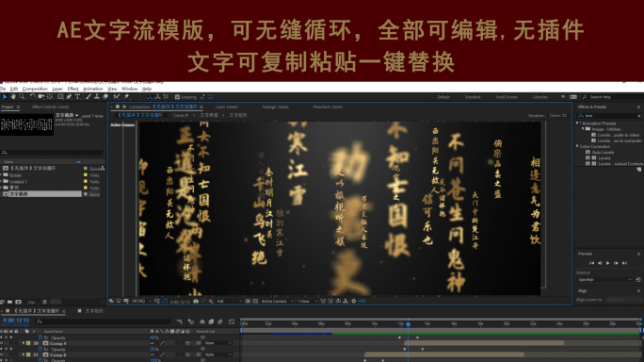
Task: Jump to first frame in Preview panel
Action: (x=591, y=263)
